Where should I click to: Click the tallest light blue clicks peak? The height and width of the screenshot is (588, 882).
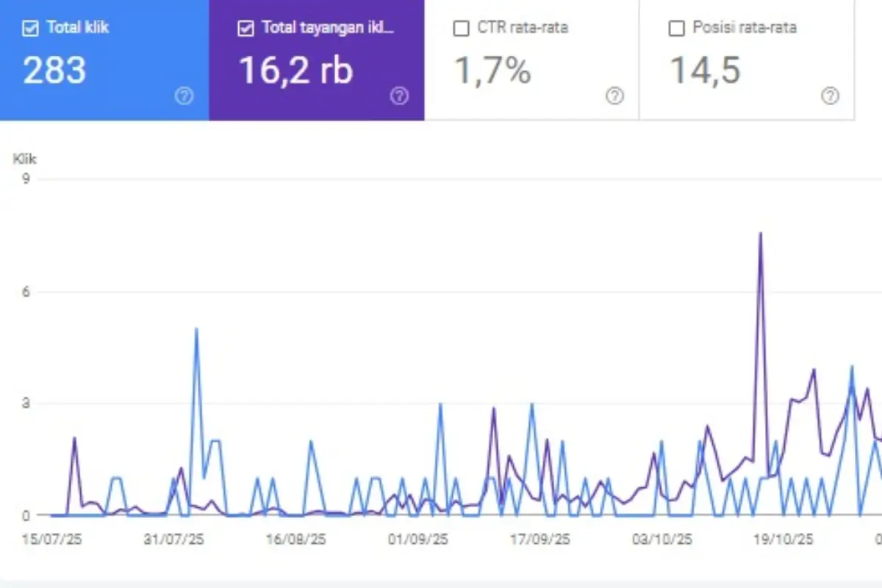pyautogui.click(x=196, y=329)
